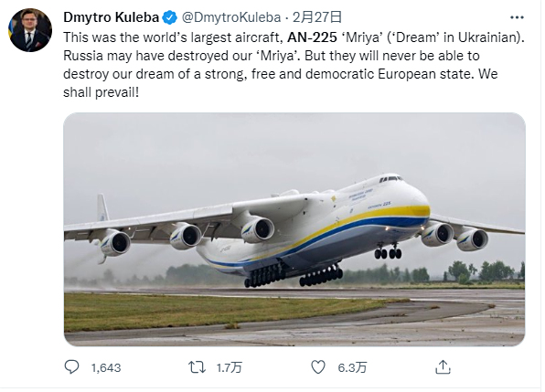Click the Dmytro Kuleba display name
This screenshot has height=392, width=545.
112,17
